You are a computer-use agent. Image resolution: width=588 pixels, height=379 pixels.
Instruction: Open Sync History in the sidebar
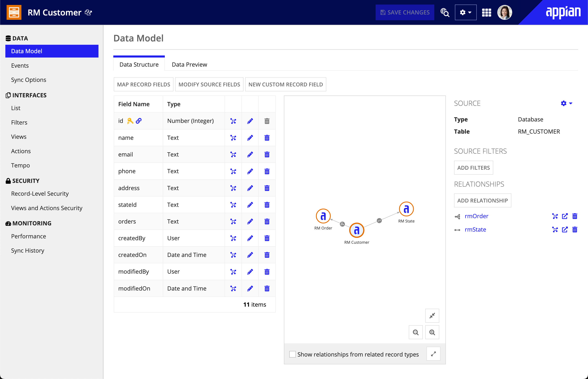click(x=28, y=251)
